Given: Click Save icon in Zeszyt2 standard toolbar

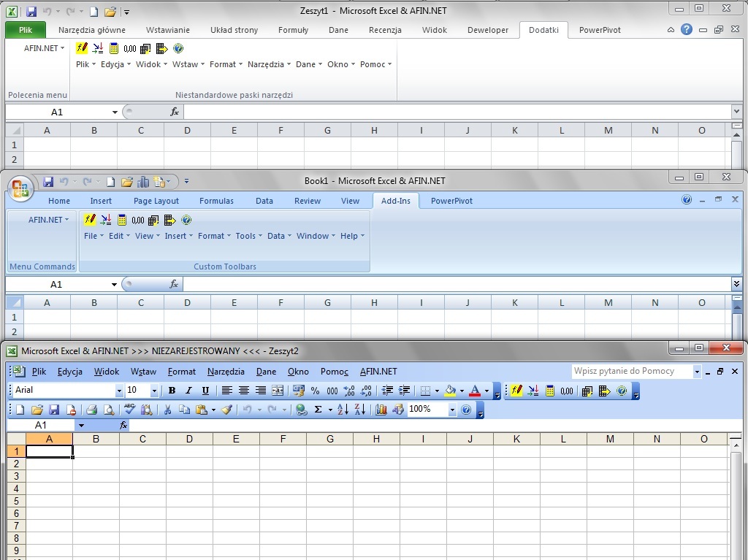Looking at the screenshot, I should pos(54,410).
